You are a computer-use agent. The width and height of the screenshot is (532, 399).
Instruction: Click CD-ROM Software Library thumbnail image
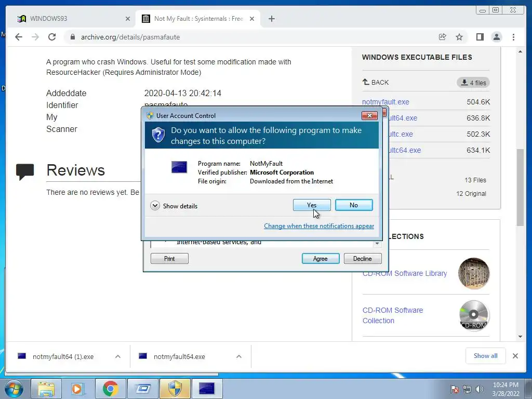[474, 273]
